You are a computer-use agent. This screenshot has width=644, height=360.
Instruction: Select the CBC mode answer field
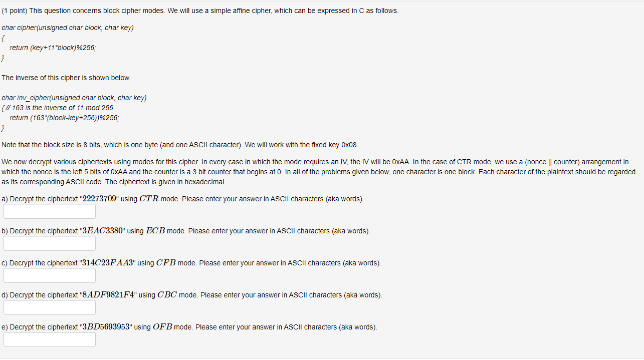(x=49, y=307)
